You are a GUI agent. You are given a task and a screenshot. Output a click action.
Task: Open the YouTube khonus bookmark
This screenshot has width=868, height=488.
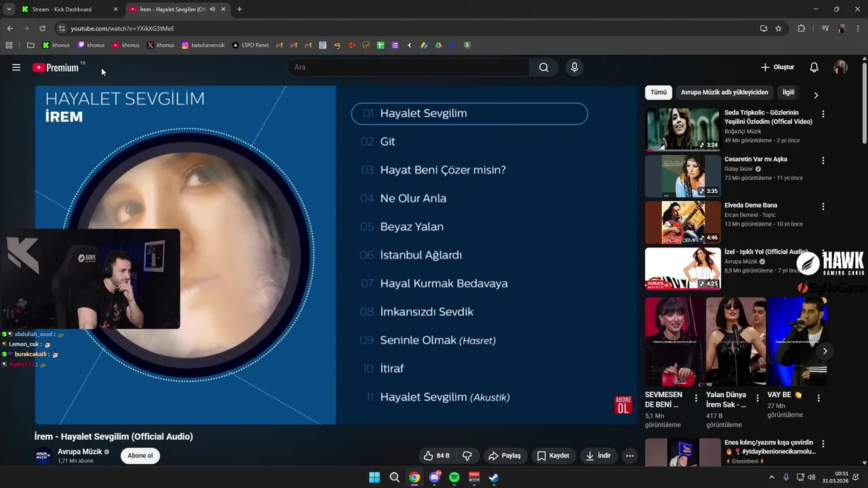(125, 45)
